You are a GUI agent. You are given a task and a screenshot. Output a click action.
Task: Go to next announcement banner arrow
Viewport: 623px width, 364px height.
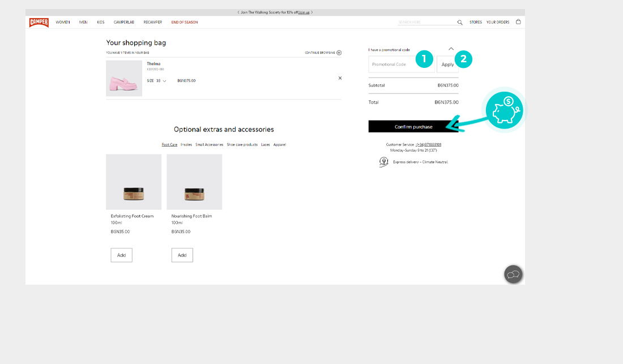(x=312, y=12)
